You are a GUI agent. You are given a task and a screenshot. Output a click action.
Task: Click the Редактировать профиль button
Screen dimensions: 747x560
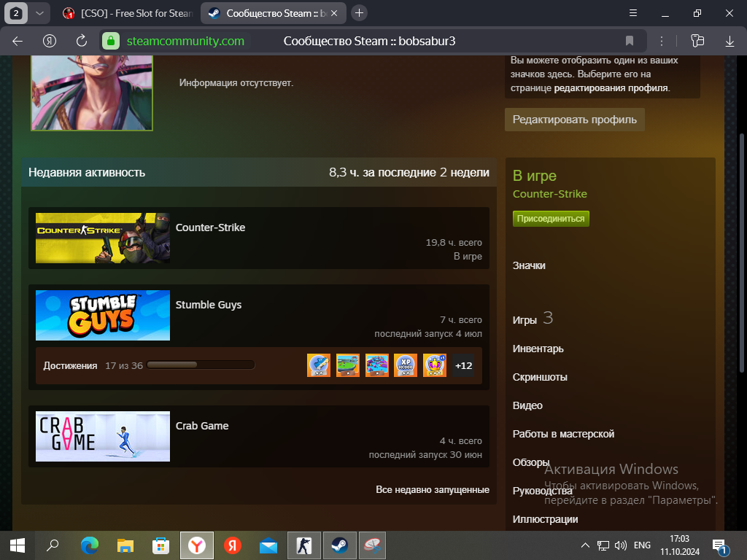[574, 120]
